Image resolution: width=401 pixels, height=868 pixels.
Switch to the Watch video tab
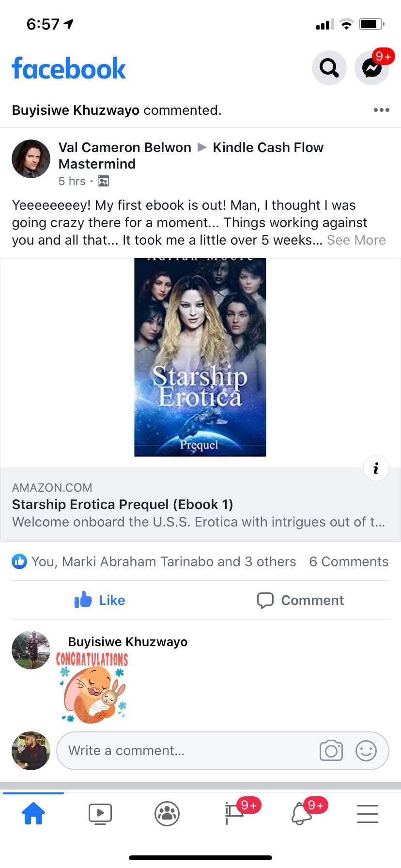100,814
